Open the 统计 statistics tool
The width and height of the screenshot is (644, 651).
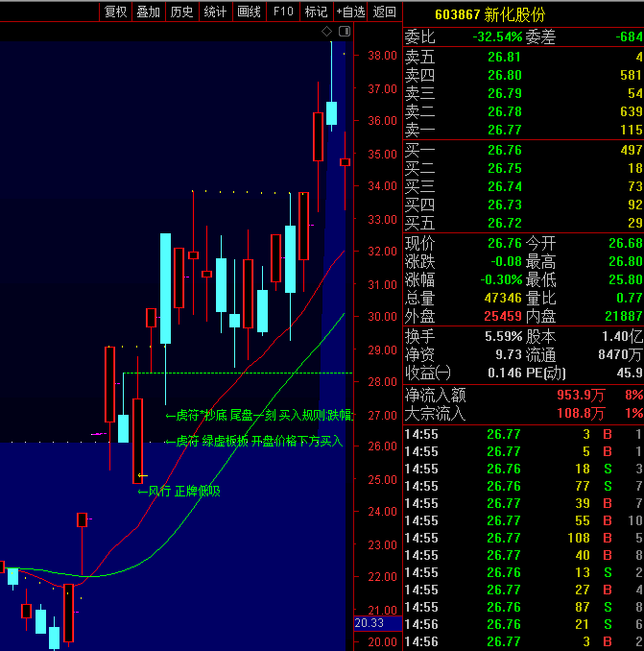(215, 12)
